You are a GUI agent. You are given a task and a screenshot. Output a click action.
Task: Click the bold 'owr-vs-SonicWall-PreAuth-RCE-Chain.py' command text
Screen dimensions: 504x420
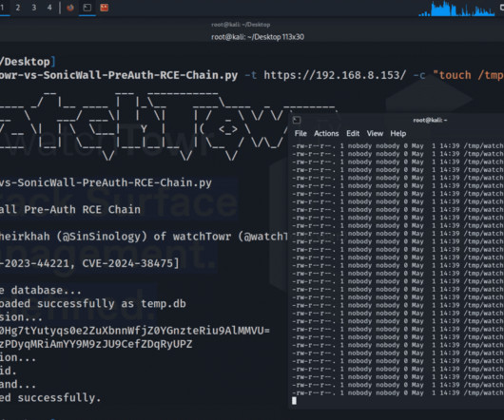tap(119, 75)
